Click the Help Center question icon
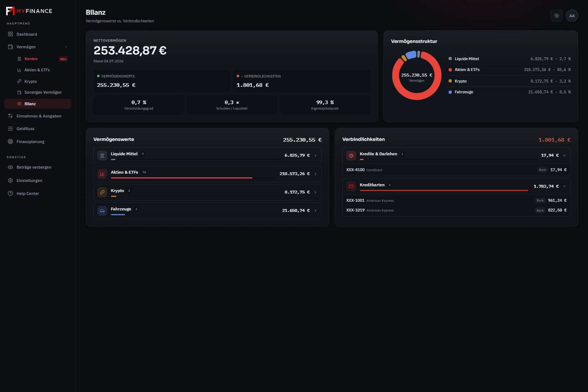The height and width of the screenshot is (392, 588). click(10, 193)
